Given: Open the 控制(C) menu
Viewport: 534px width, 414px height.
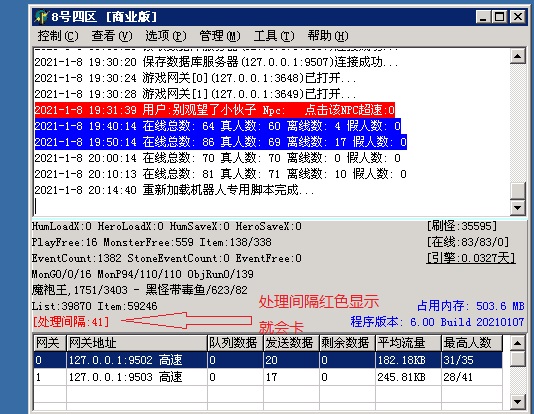Looking at the screenshot, I should coord(58,36).
